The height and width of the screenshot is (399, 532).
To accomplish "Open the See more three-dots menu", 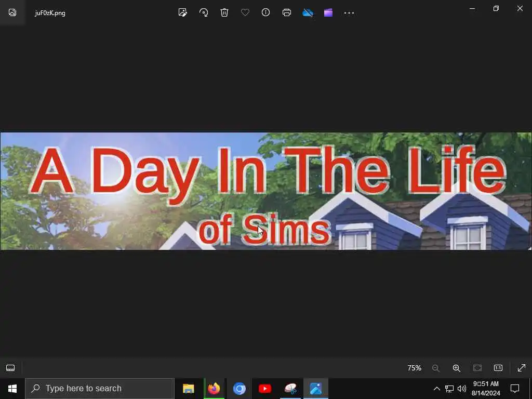I will pyautogui.click(x=349, y=13).
